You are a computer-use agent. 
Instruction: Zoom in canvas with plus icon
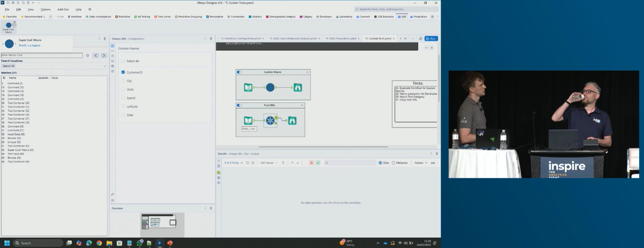[432, 48]
